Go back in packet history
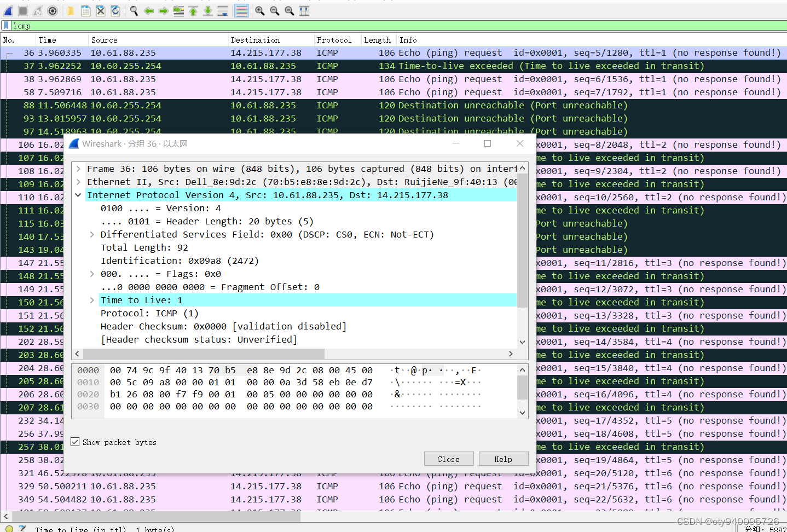This screenshot has width=787, height=532. click(x=149, y=11)
